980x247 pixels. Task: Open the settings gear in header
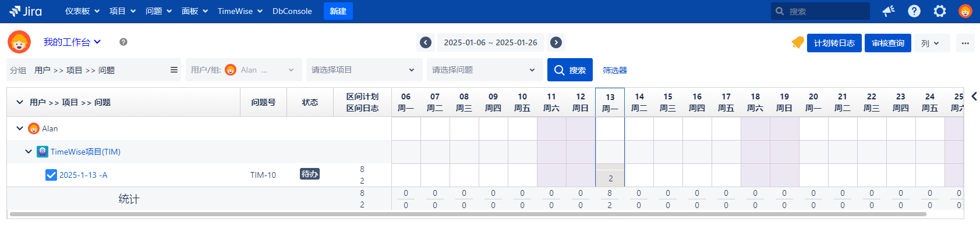click(x=940, y=11)
